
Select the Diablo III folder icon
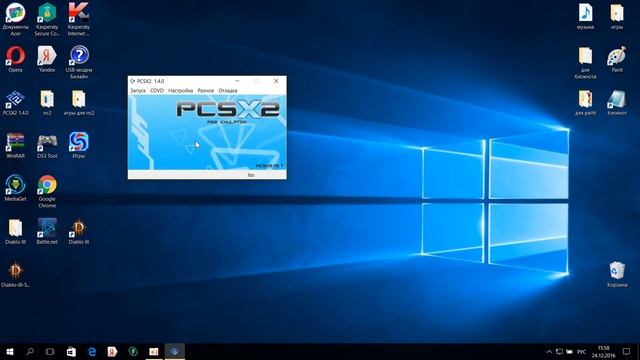point(16,231)
